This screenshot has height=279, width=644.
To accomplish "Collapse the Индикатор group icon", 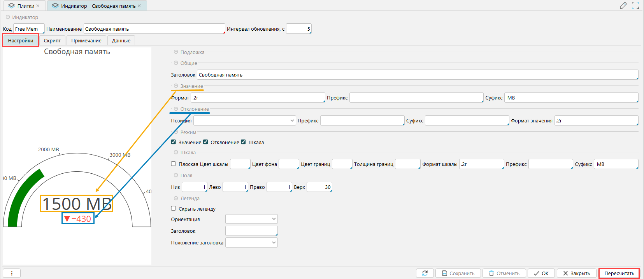I will pyautogui.click(x=8, y=17).
